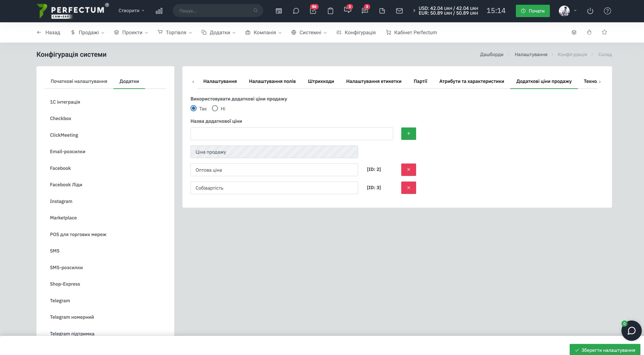Click the favorites star icon
The width and height of the screenshot is (644, 355).
pyautogui.click(x=604, y=32)
